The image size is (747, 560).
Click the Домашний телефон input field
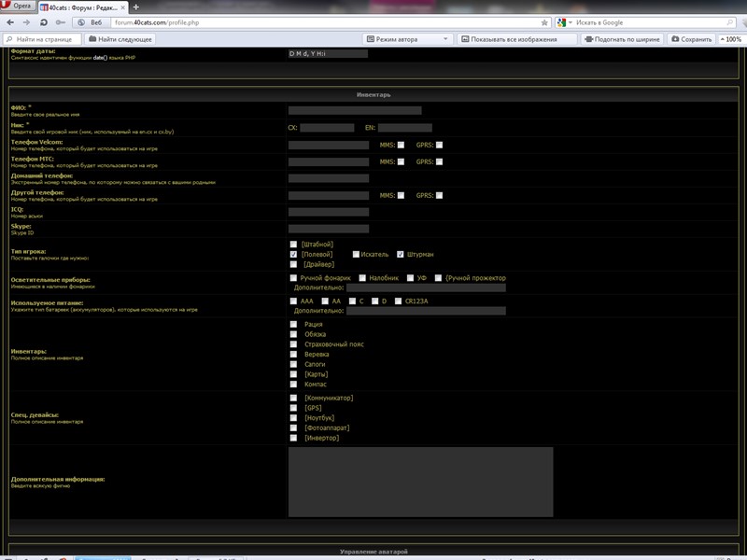(329, 178)
